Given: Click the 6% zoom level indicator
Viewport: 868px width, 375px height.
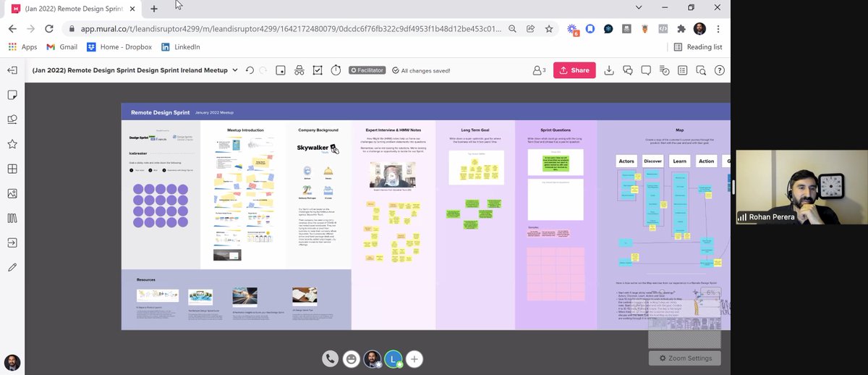Looking at the screenshot, I should click(710, 292).
